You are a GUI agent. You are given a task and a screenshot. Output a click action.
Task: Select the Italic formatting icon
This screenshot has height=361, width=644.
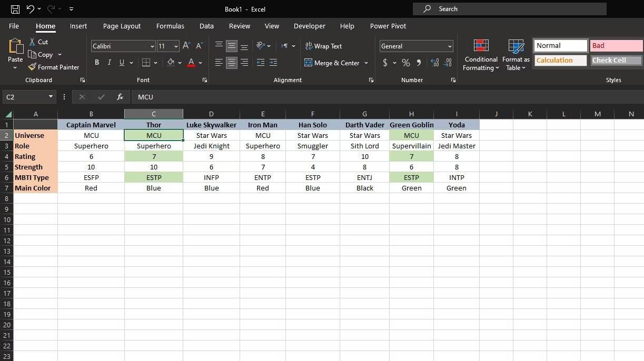109,62
